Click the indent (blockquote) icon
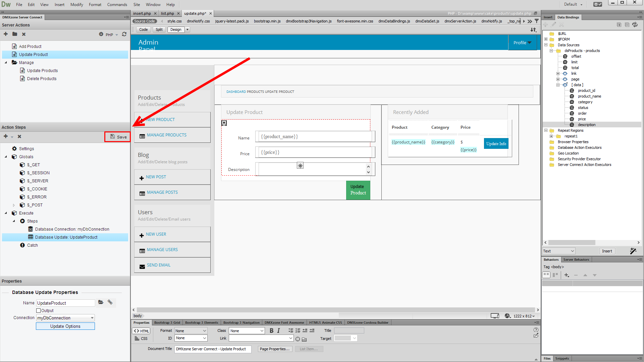 pos(312,330)
